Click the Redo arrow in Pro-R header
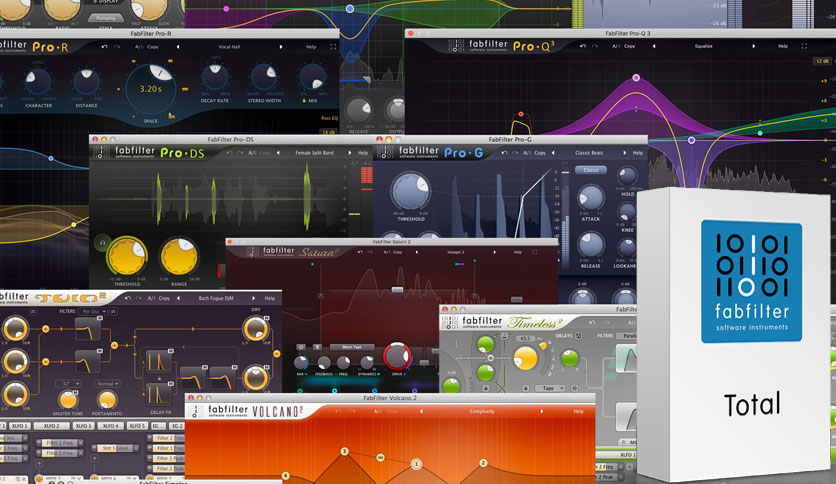 click(x=117, y=47)
